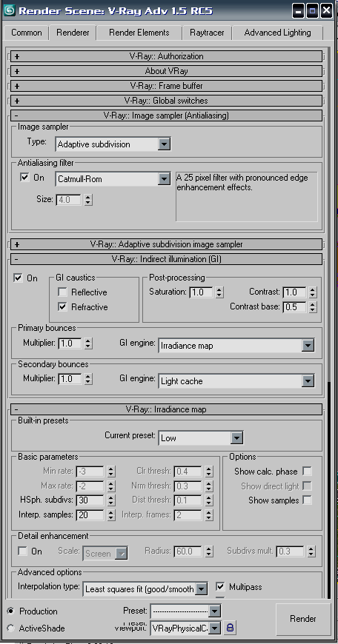Click the Interp. samples spinner arrows
This screenshot has height=644, width=338.
pos(110,514)
